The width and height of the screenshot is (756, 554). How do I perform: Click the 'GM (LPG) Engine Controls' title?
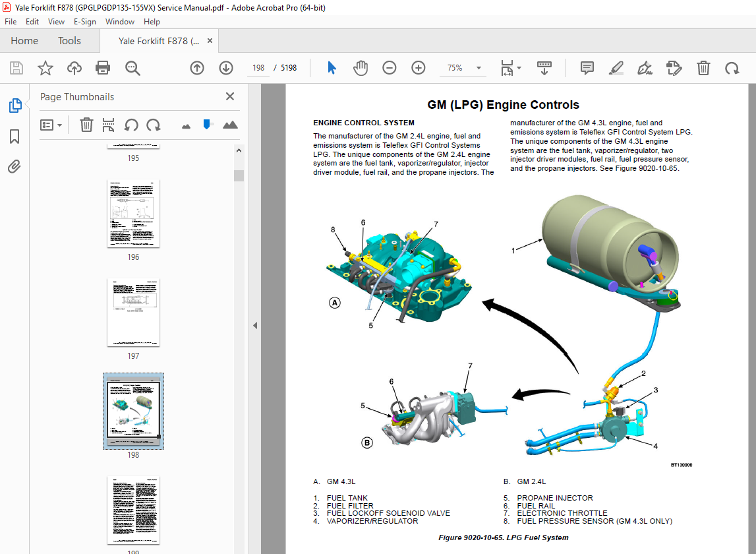pyautogui.click(x=503, y=105)
